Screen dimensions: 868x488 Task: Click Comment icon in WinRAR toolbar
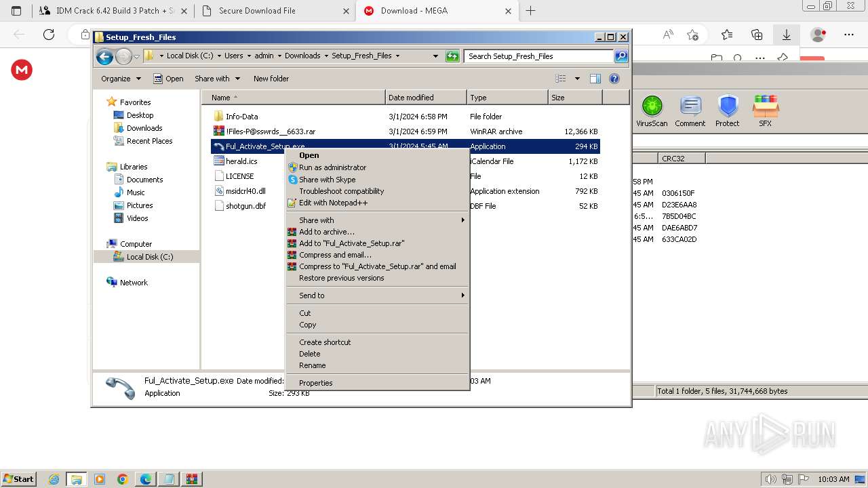point(690,111)
